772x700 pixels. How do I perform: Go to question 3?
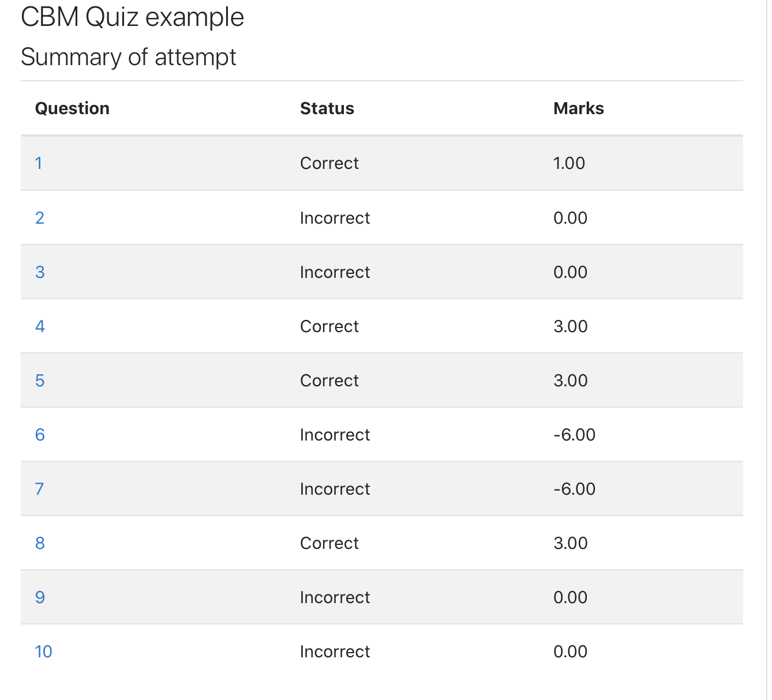[x=40, y=272]
